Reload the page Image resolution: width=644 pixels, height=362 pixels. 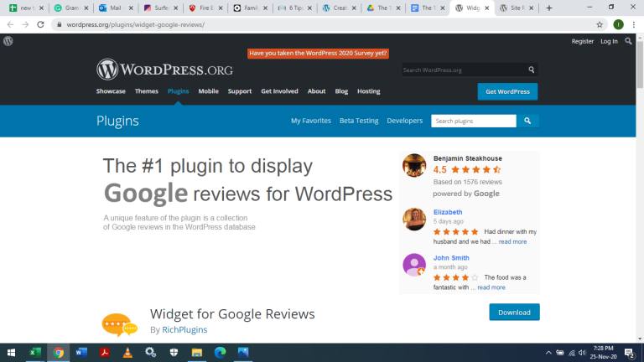tap(40, 24)
